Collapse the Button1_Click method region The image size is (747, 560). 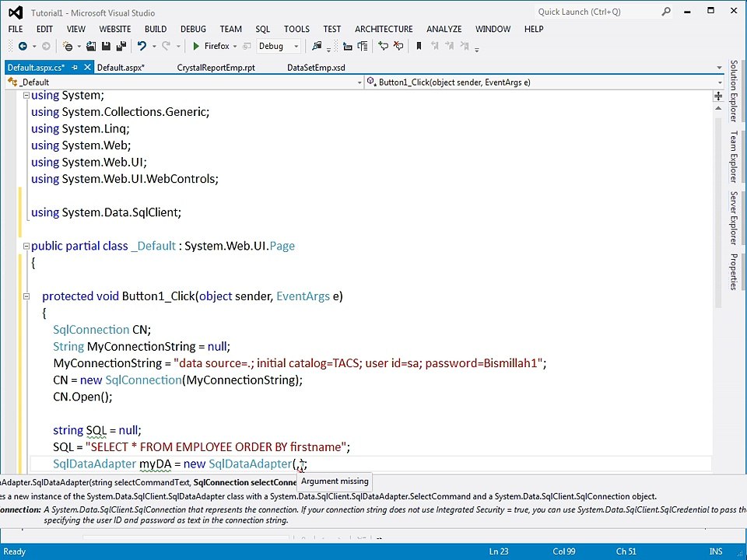26,296
